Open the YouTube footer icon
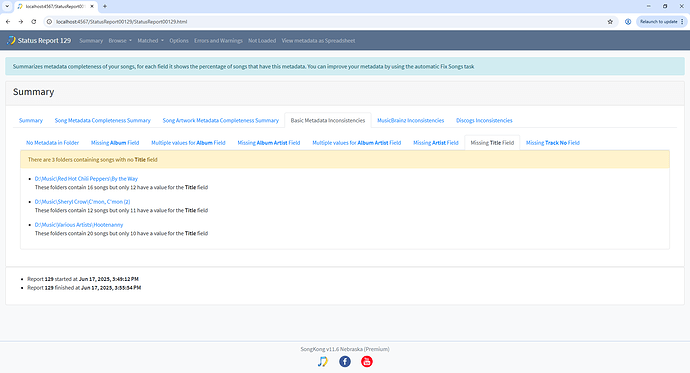This screenshot has width=690, height=373. [367, 362]
